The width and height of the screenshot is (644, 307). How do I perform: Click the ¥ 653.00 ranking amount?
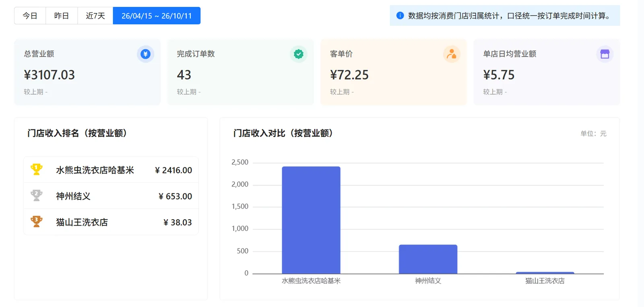click(x=175, y=196)
